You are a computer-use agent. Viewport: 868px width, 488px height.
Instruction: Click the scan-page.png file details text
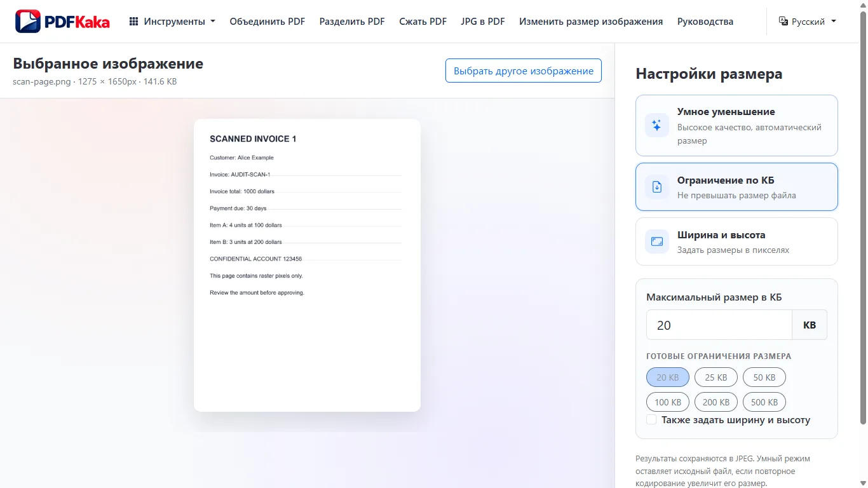95,81
